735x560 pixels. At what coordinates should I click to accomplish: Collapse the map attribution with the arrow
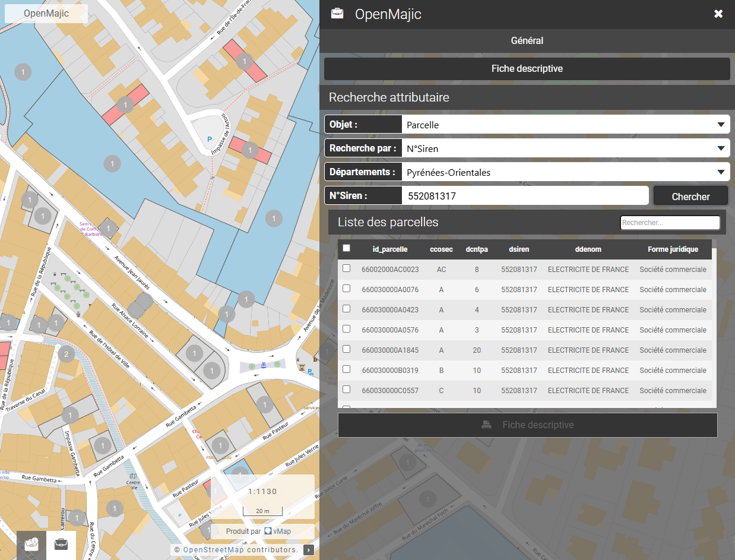[x=309, y=550]
